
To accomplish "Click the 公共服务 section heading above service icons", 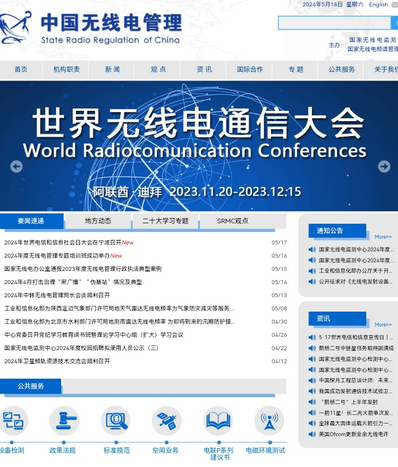I will tap(31, 386).
